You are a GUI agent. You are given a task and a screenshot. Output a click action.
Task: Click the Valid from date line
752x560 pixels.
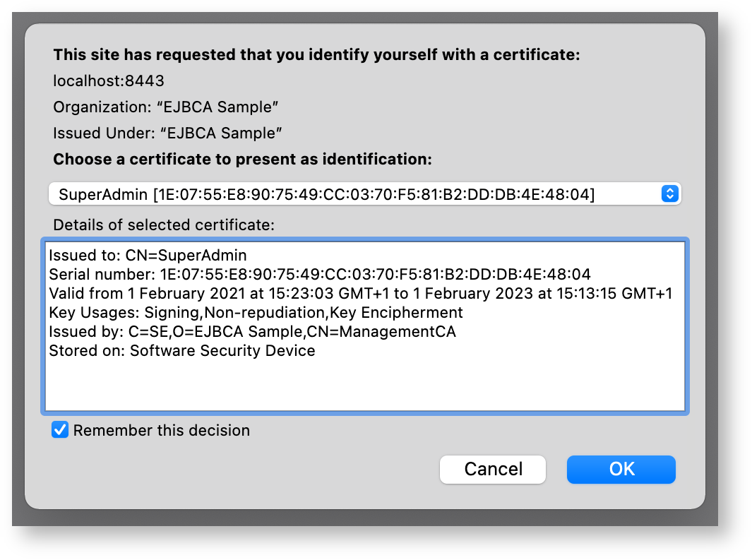pos(360,293)
